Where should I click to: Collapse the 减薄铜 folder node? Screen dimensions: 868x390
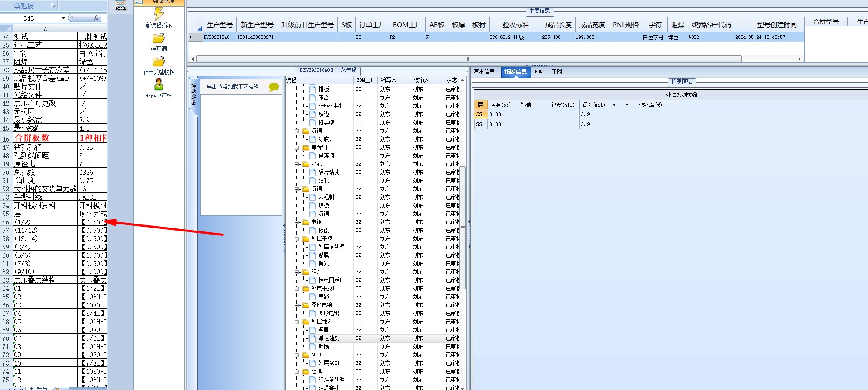click(297, 148)
